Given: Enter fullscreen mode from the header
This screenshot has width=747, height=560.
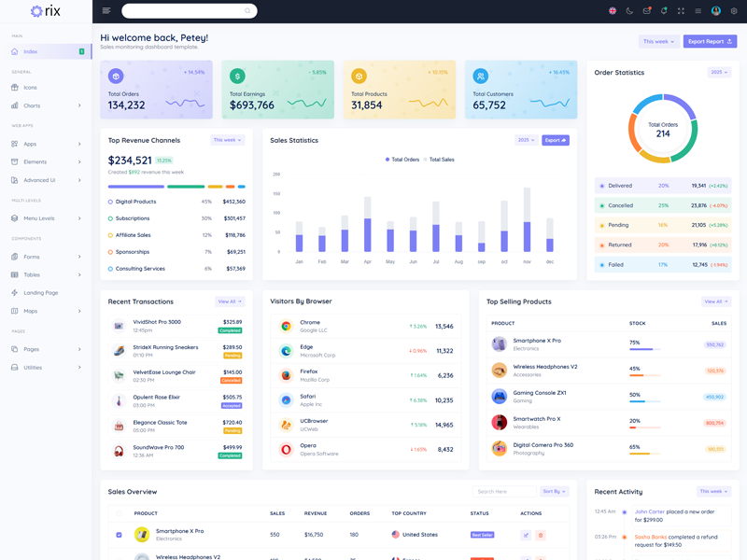Looking at the screenshot, I should tap(681, 11).
